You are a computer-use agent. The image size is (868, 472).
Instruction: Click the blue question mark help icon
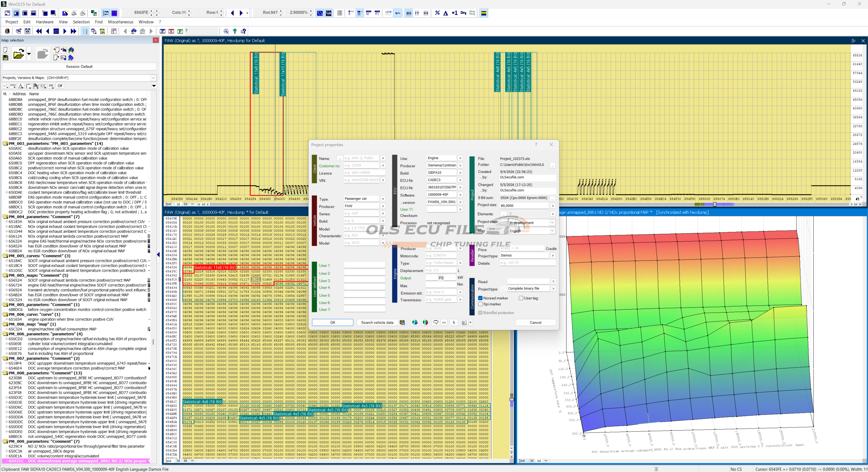(235, 31)
